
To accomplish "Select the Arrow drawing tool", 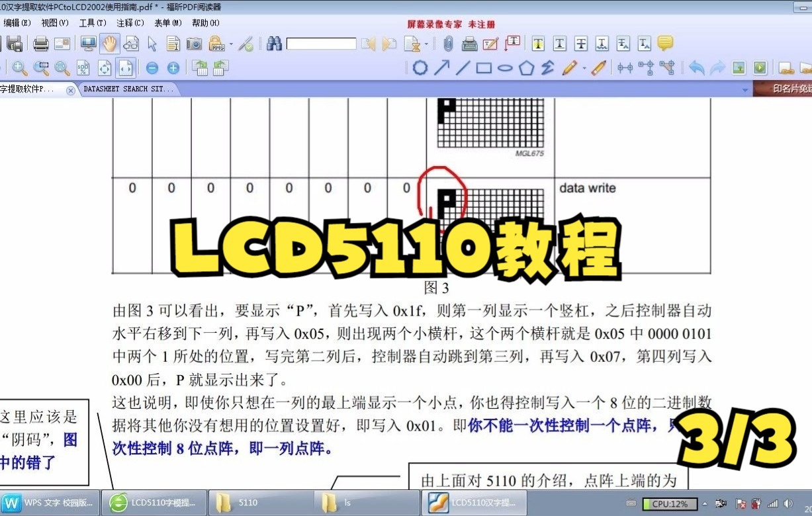I will 441,67.
